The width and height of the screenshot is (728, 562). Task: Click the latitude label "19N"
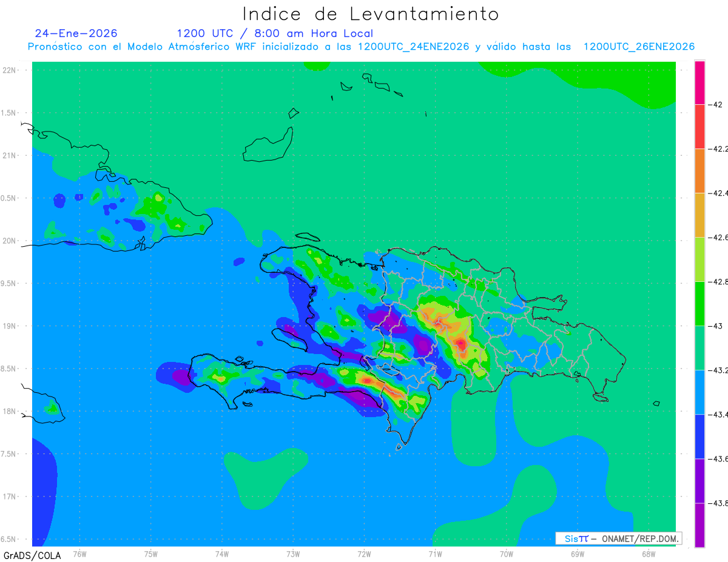10,326
